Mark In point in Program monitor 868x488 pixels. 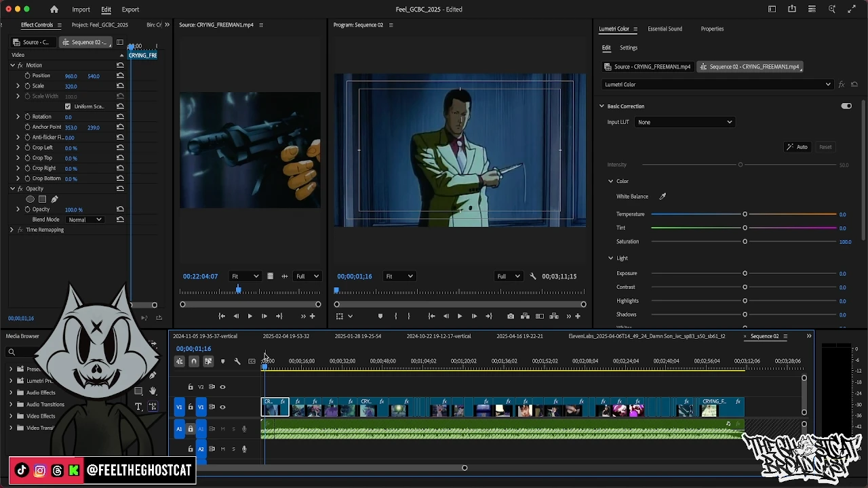(x=395, y=317)
